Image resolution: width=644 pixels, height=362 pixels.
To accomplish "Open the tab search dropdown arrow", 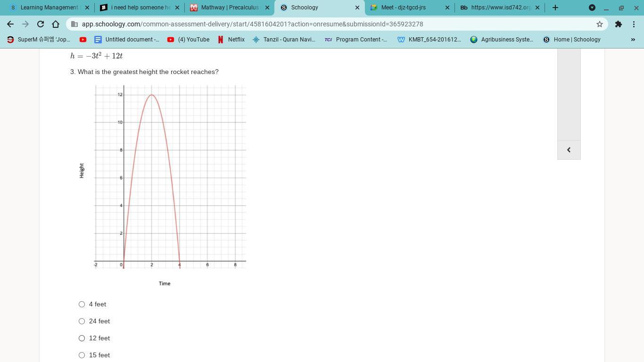I will coord(592,8).
